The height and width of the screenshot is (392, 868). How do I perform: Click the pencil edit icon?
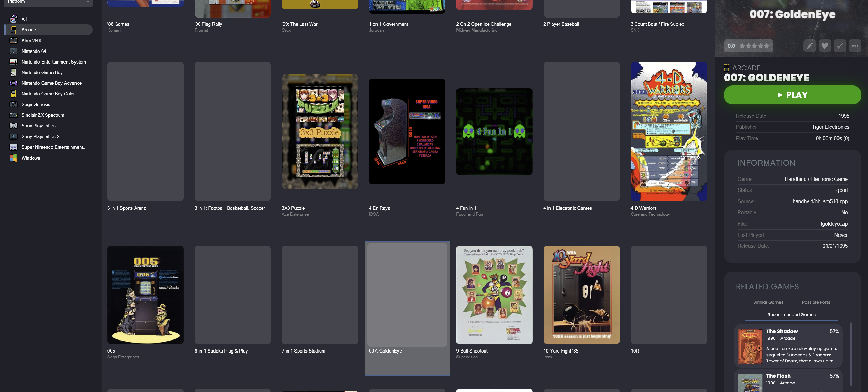pyautogui.click(x=810, y=46)
